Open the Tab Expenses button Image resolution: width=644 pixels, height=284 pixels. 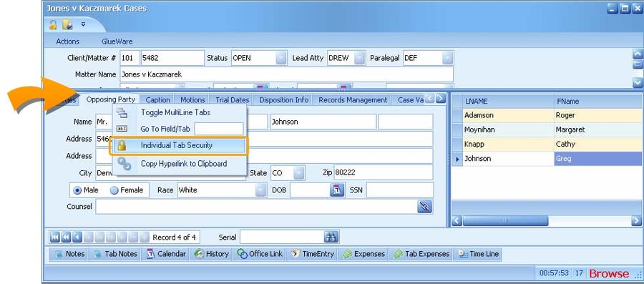click(421, 254)
